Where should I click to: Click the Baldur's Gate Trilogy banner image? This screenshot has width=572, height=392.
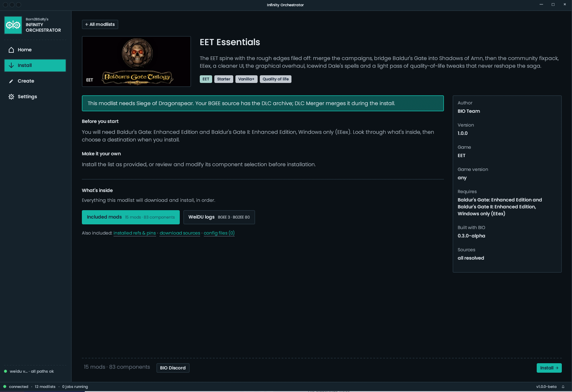(136, 61)
